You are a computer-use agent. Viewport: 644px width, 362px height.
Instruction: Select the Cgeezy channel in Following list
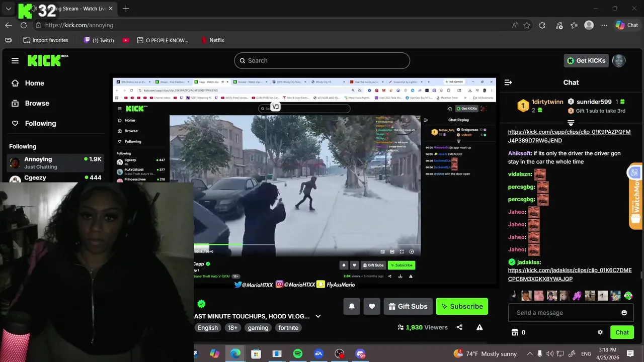click(x=56, y=178)
